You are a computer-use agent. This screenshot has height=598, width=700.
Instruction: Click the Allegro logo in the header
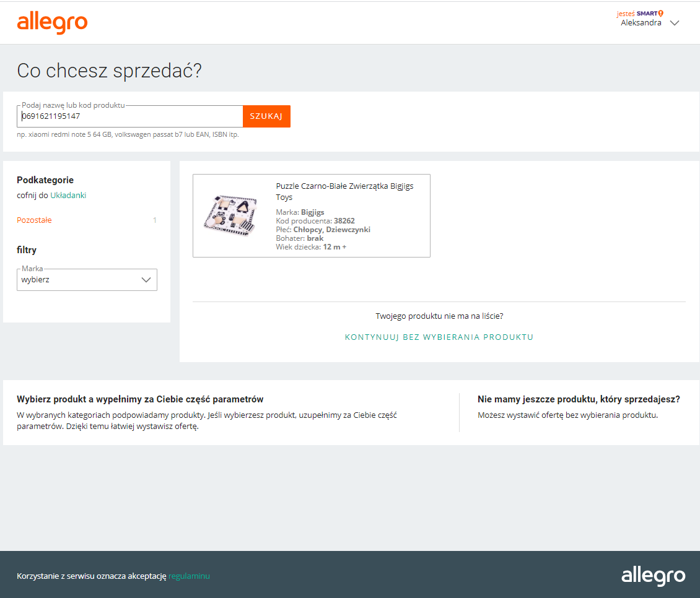pyautogui.click(x=52, y=22)
